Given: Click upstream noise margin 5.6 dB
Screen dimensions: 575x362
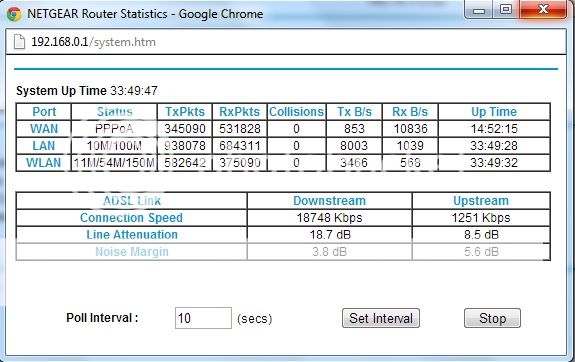Looking at the screenshot, I should [x=481, y=252].
